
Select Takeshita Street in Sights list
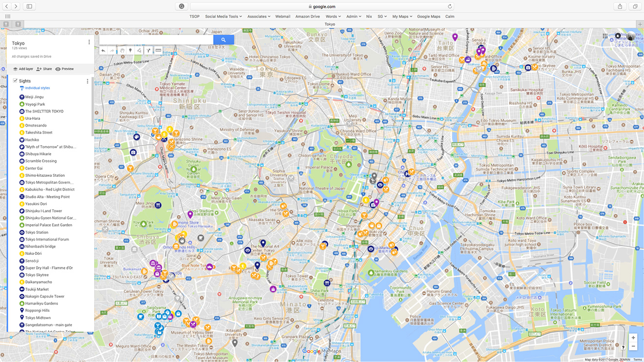[39, 133]
